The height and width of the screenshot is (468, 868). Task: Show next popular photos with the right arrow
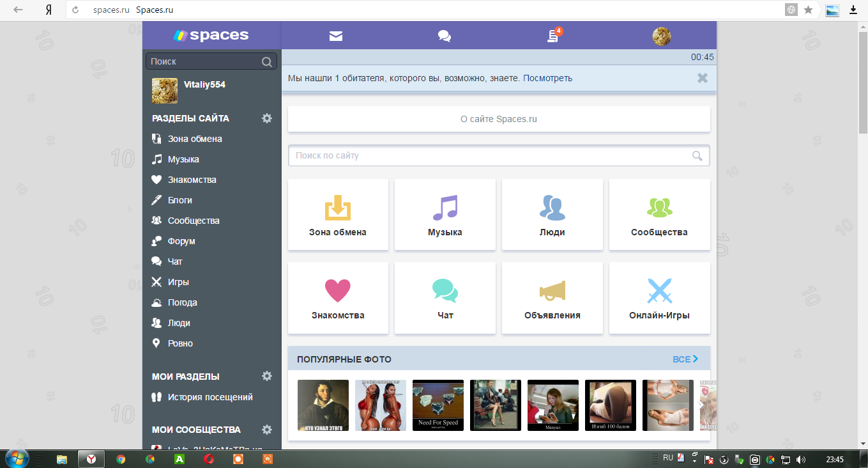(701, 405)
